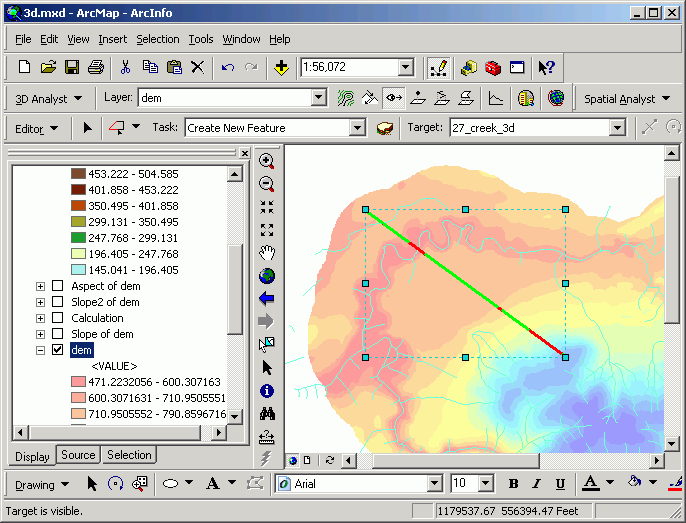Open the Spatial Analyst menu button

pos(627,99)
